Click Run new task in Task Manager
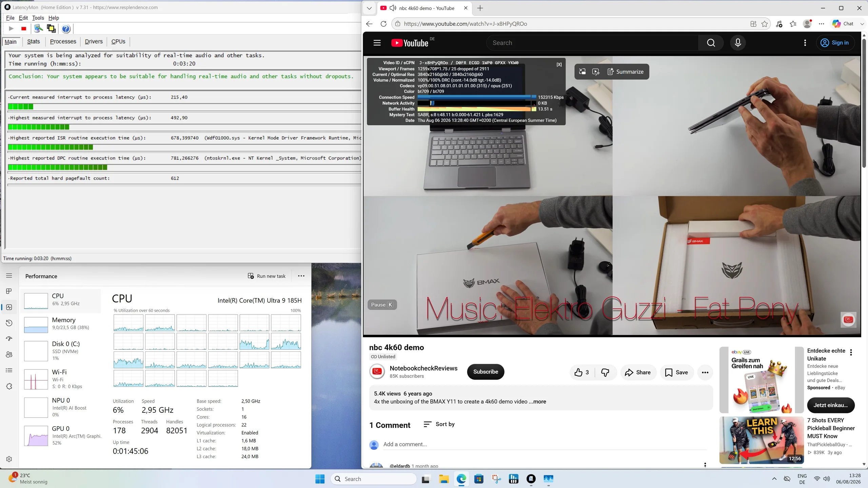 [x=267, y=276]
